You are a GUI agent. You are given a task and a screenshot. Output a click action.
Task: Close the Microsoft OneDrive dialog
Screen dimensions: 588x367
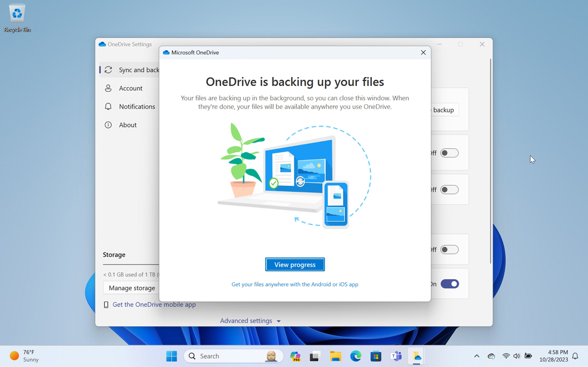pyautogui.click(x=423, y=52)
